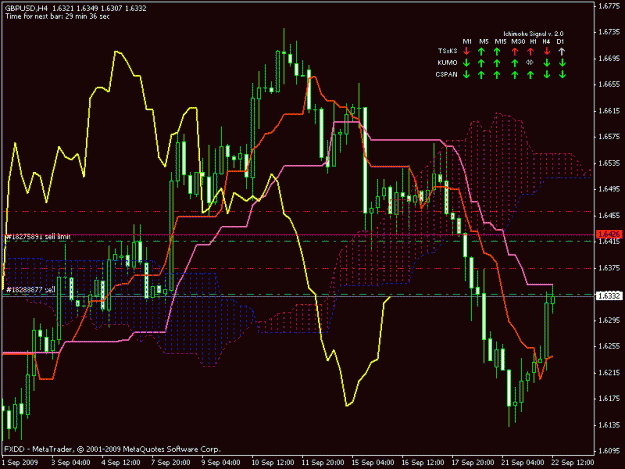Click the TSxKS H4 red down arrow
Image resolution: width=625 pixels, height=469 pixels.
click(547, 51)
